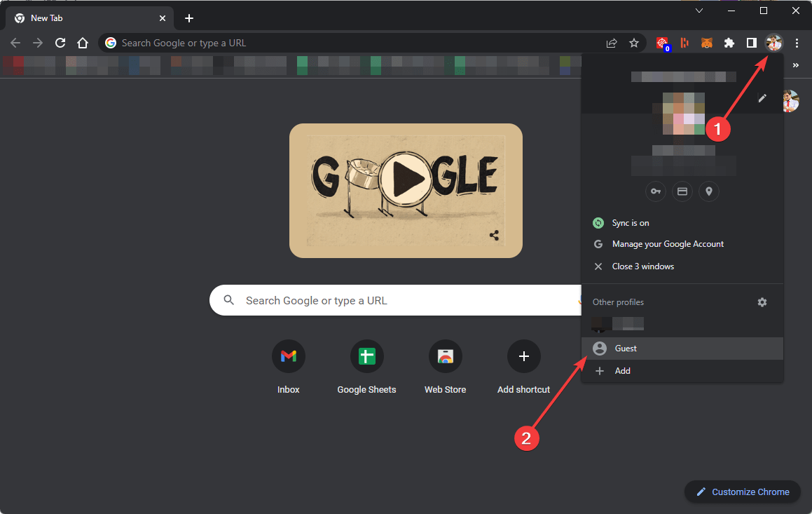Image resolution: width=812 pixels, height=514 pixels.
Task: Click the forward navigation arrow
Action: [38, 43]
